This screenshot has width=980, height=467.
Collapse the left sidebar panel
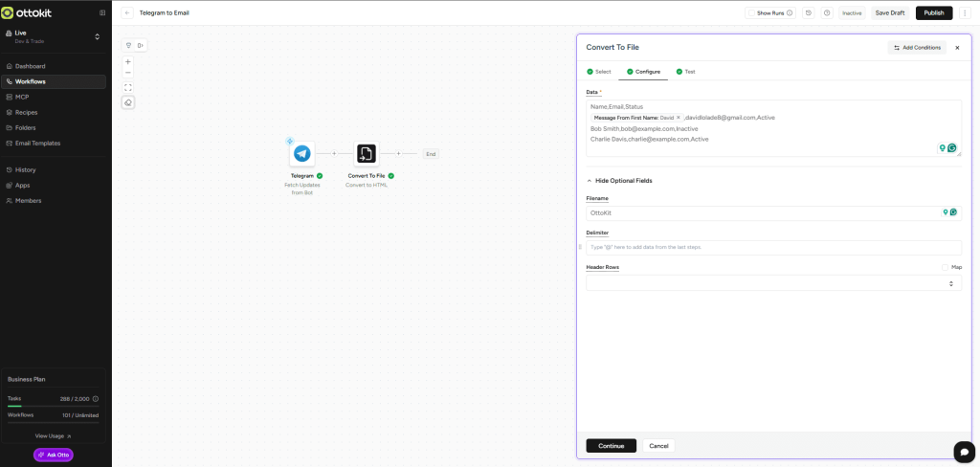pyautogui.click(x=102, y=13)
